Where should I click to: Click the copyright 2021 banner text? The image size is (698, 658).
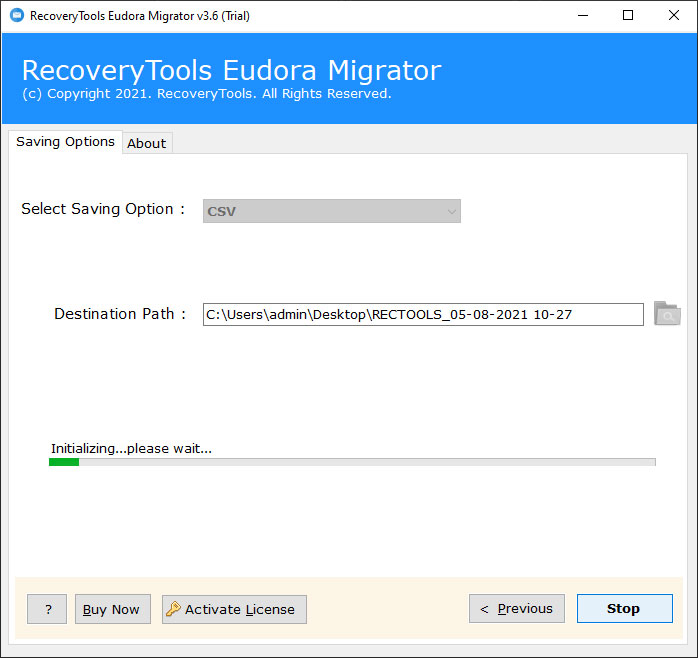tap(207, 94)
